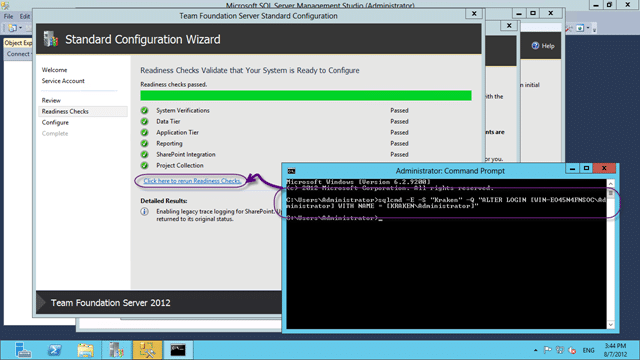Click the Management Studio toolbar new query icon
The height and width of the screenshot is (360, 640).
13,28
